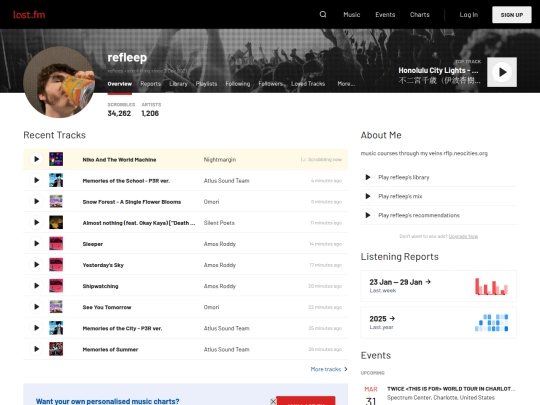Play refleep's recommendations button
Image resolution: width=540 pixels, height=405 pixels.
pyautogui.click(x=367, y=215)
